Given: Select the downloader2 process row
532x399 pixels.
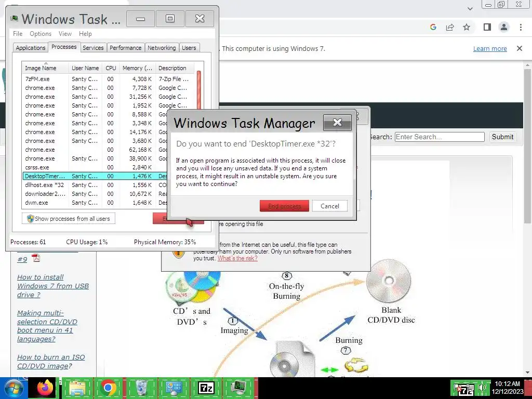Looking at the screenshot, I should click(95, 194).
